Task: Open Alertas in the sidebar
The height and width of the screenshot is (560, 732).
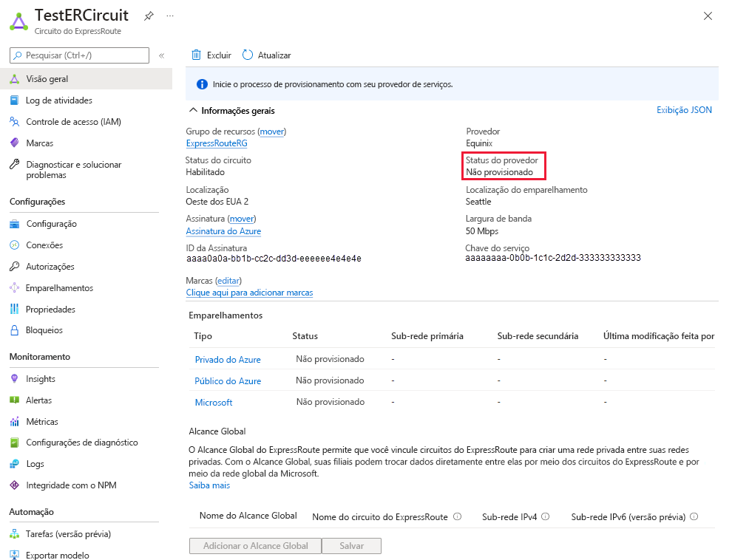Action: [x=38, y=400]
